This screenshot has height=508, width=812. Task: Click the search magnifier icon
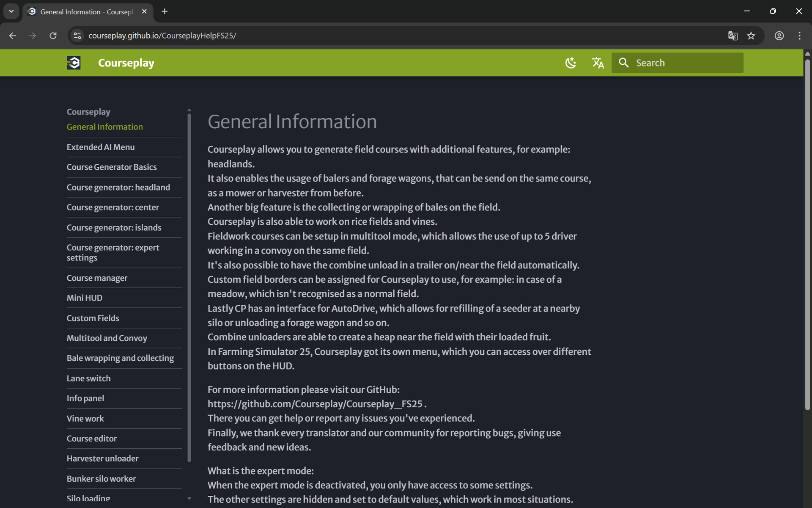click(623, 63)
